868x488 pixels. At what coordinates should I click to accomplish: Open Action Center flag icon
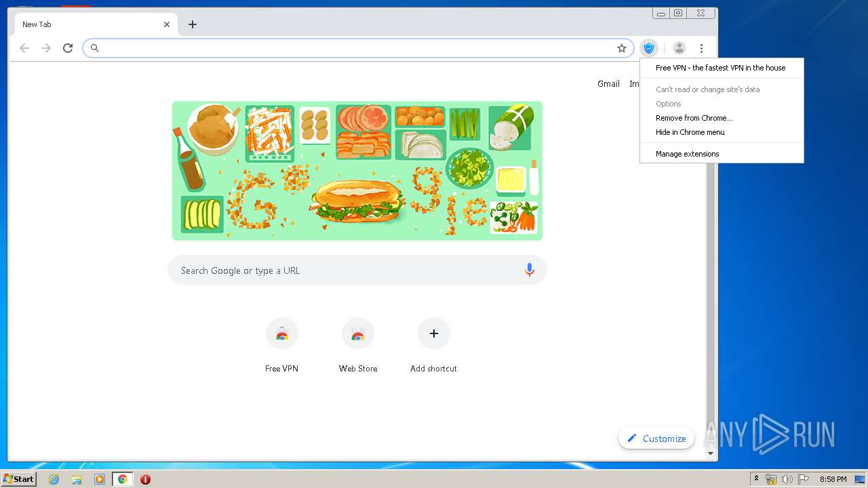[803, 479]
